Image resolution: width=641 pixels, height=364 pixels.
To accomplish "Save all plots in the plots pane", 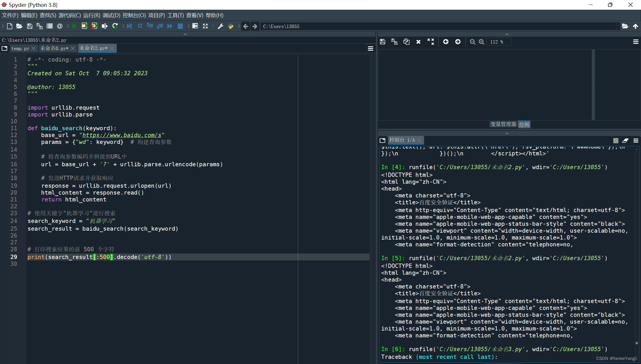I will tap(394, 42).
